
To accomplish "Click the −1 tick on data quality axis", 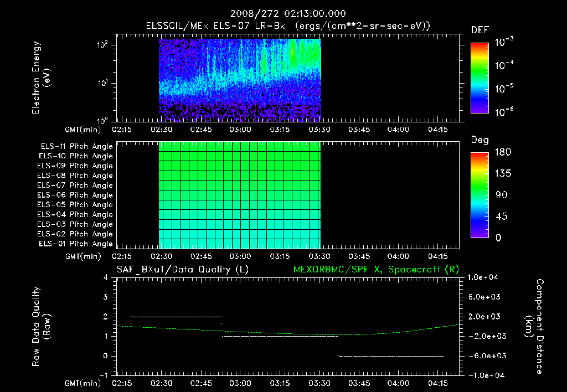I will (x=104, y=375).
